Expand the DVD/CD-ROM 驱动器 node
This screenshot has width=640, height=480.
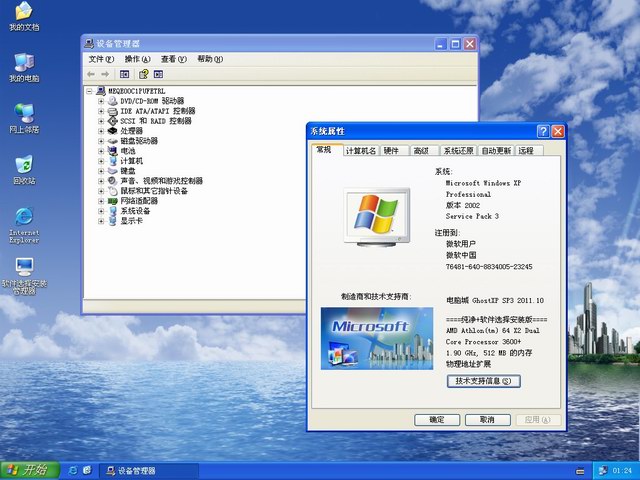click(101, 101)
